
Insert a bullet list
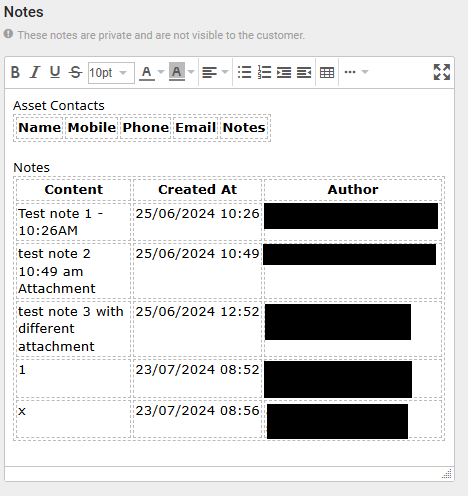[x=244, y=72]
